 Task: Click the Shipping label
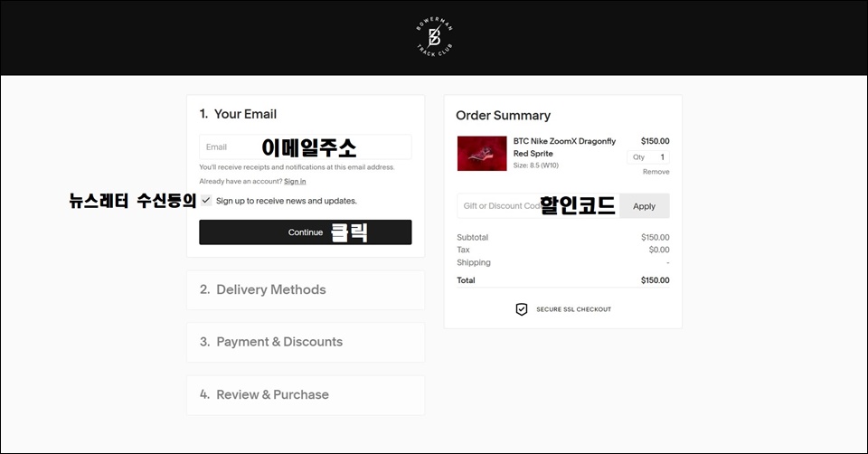tap(473, 262)
